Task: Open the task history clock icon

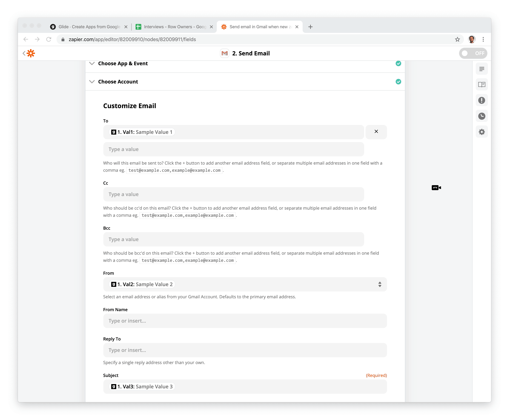Action: pyautogui.click(x=481, y=116)
